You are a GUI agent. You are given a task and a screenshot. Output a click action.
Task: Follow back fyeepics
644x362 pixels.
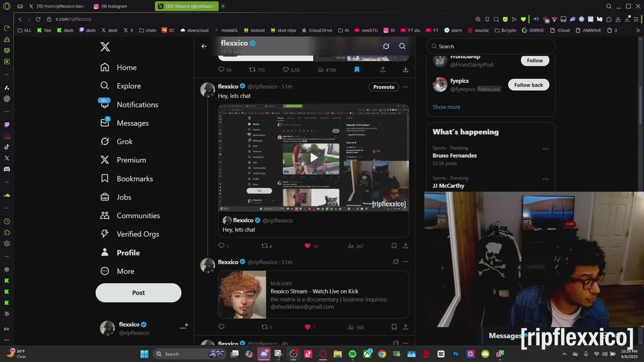[x=528, y=85]
